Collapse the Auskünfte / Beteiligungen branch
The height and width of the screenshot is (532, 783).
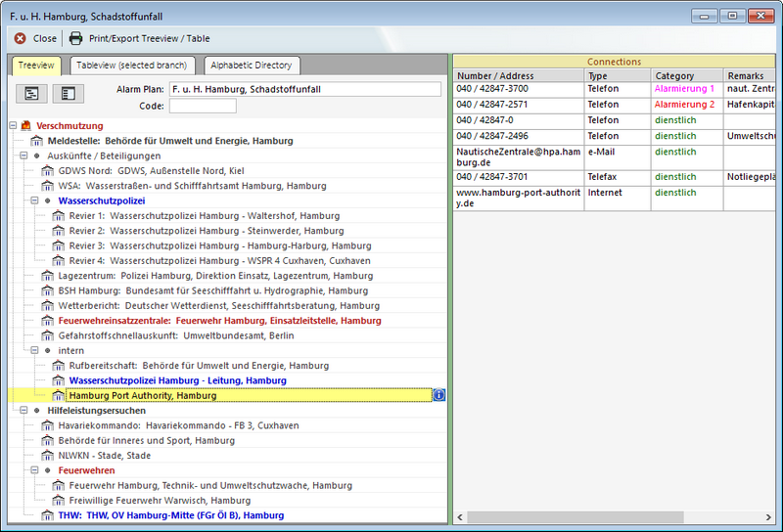pos(23,155)
